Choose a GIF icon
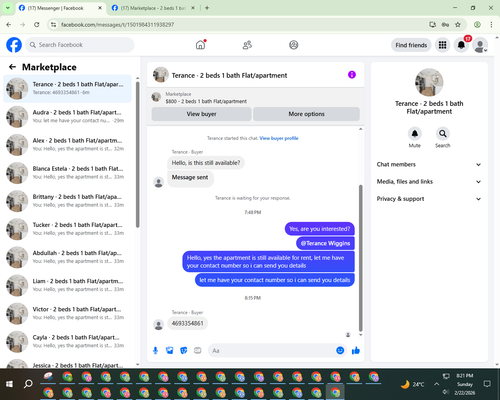The height and width of the screenshot is (400, 500). pyautogui.click(x=198, y=350)
